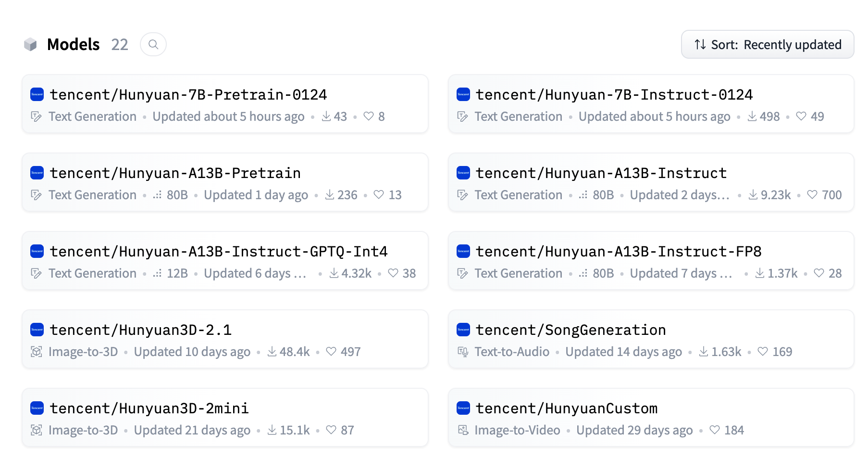Click Text-to-Audio icon on SongGeneration card
Viewport: 868px width, 459px height.
coord(463,352)
